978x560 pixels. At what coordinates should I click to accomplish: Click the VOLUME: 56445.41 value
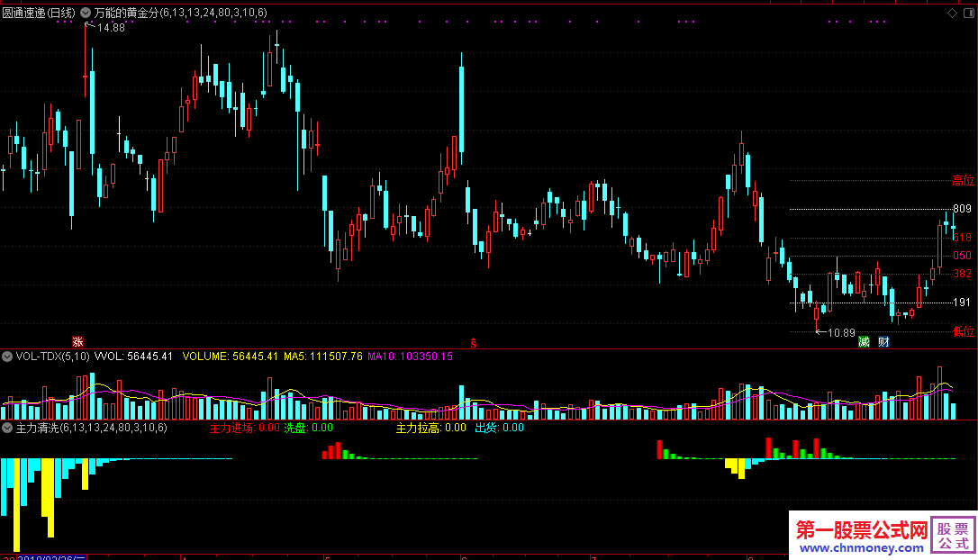(x=231, y=357)
